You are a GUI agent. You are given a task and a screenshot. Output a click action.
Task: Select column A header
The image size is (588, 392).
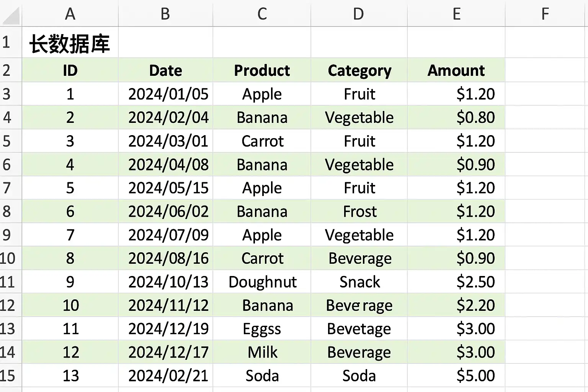pos(70,13)
